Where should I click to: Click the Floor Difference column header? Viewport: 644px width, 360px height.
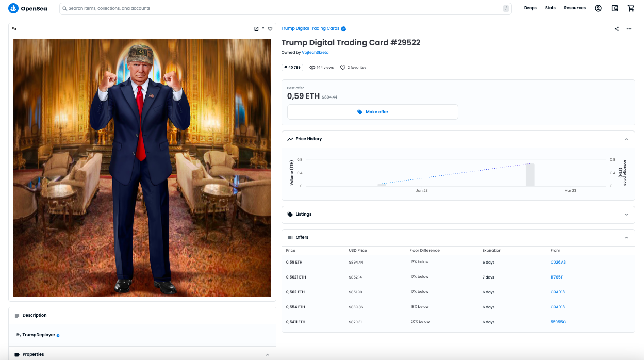coord(425,251)
